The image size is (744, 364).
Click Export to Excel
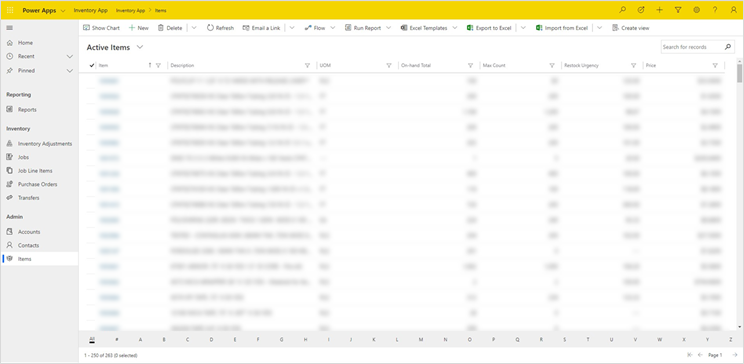click(x=489, y=28)
